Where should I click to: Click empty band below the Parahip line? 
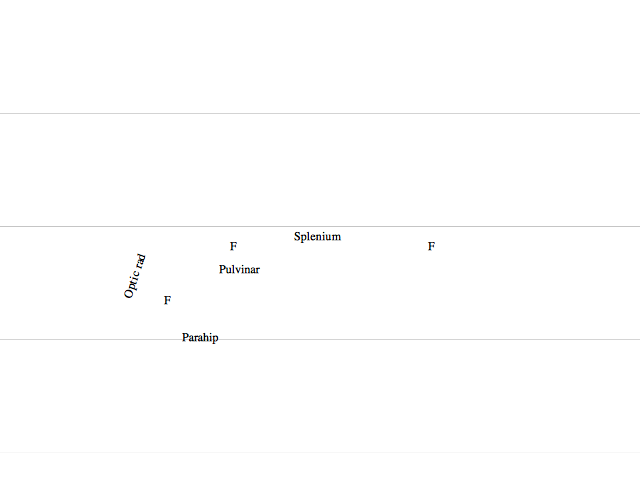tap(320, 396)
